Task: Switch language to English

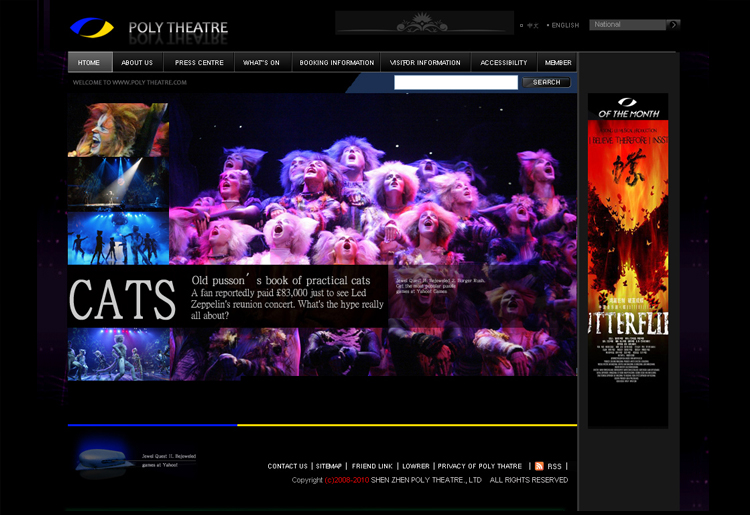Action: click(565, 25)
